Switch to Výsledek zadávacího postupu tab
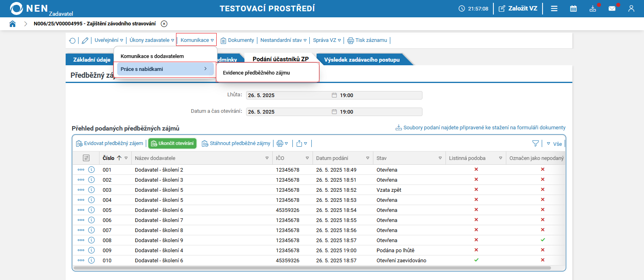 [x=362, y=60]
